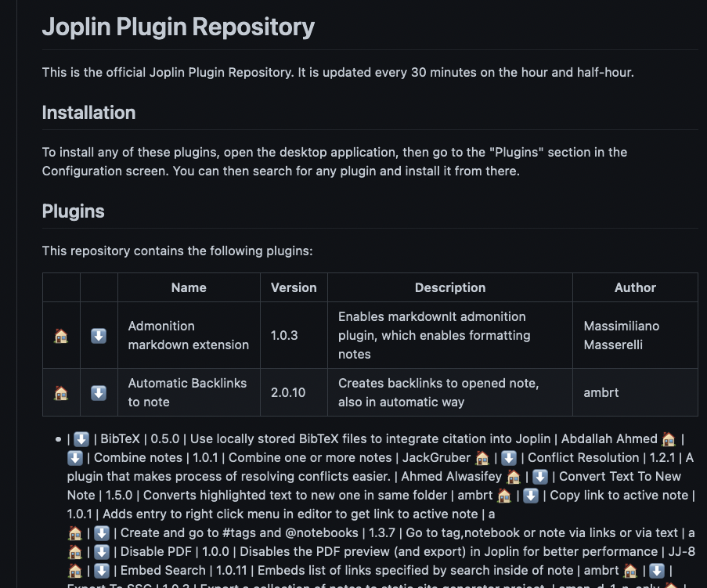
Task: Open the homepage icon for Automatic Backlinks plugin
Action: 61,392
